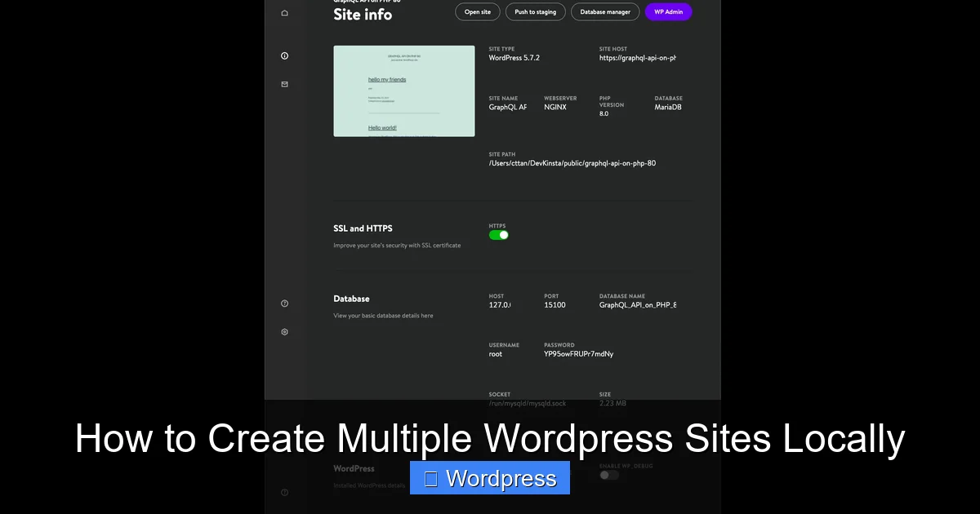Open the Sites home icon in sidebar

284,13
